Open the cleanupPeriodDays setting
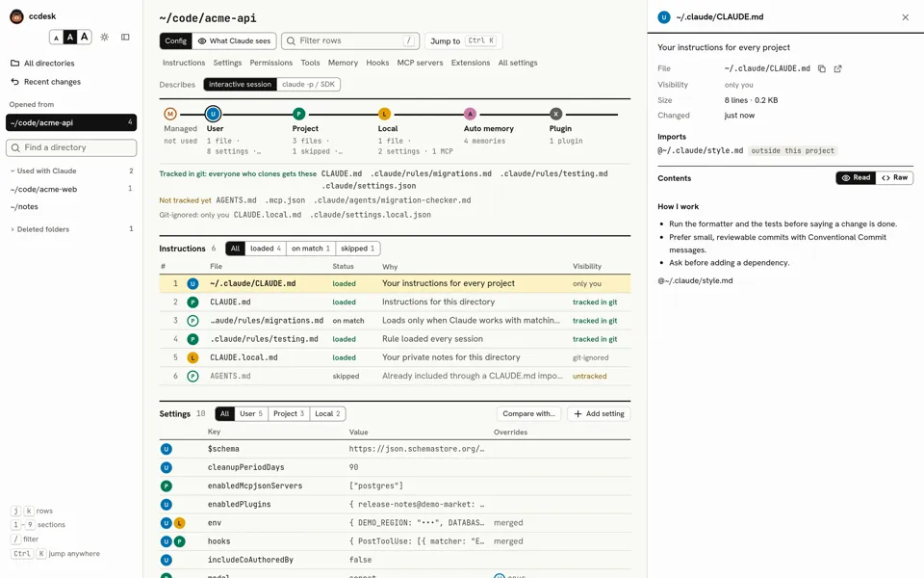The image size is (924, 578). pyautogui.click(x=395, y=467)
